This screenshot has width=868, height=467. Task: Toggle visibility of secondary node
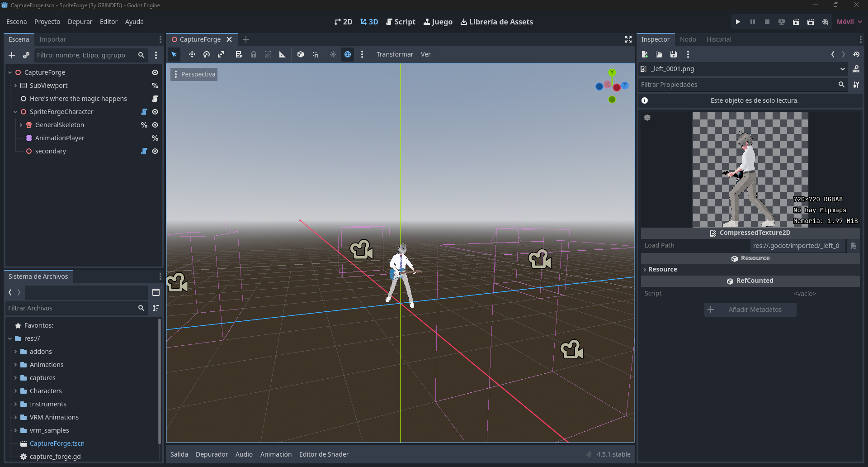pyautogui.click(x=155, y=151)
